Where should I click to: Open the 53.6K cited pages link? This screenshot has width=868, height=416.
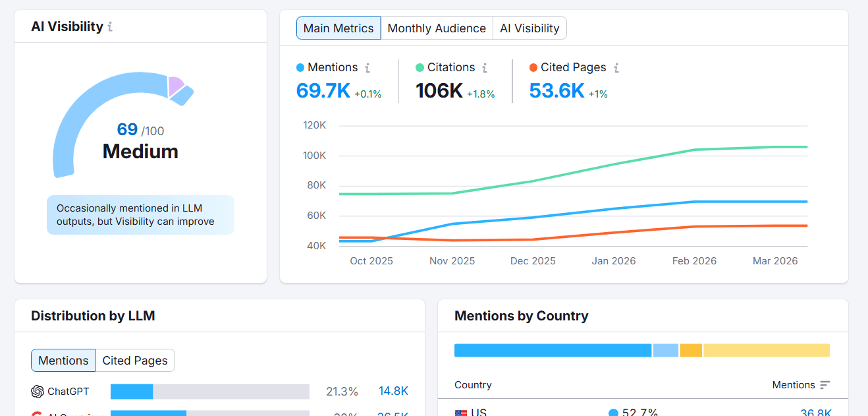557,91
